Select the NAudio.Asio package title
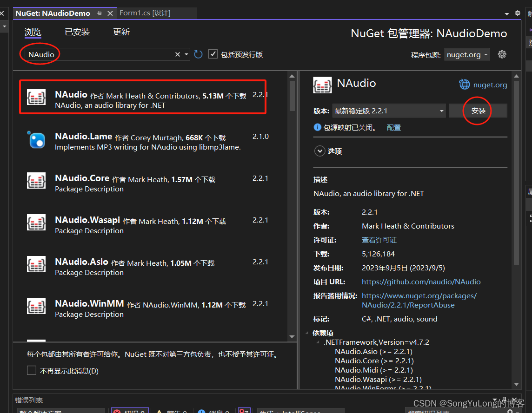The height and width of the screenshot is (413, 532). coord(81,262)
